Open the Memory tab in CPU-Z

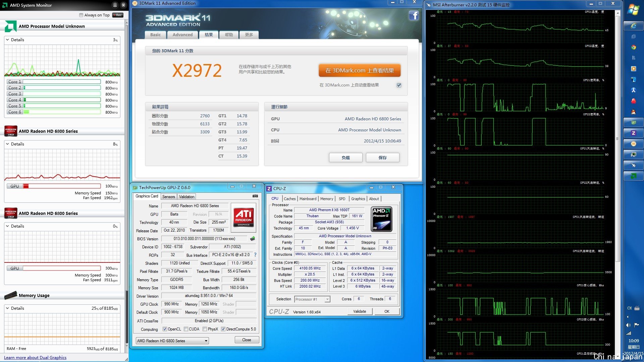pyautogui.click(x=327, y=199)
